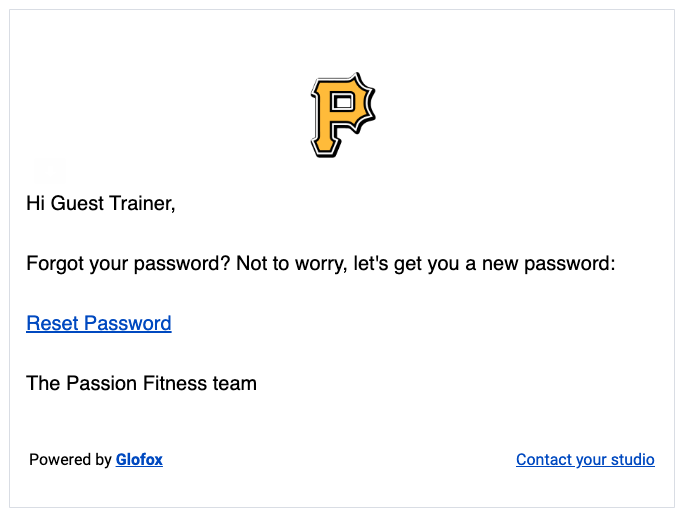Click the "Powered by" footer text
This screenshot has width=682, height=512.
70,459
